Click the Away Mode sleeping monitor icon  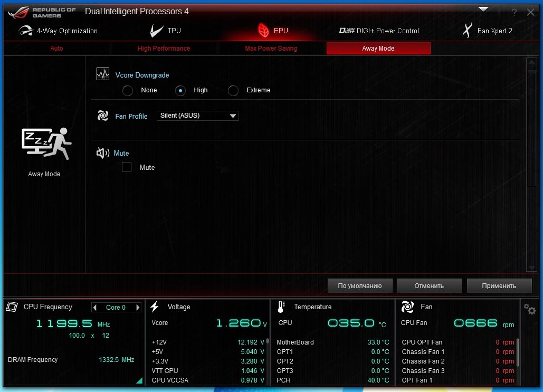coord(46,144)
